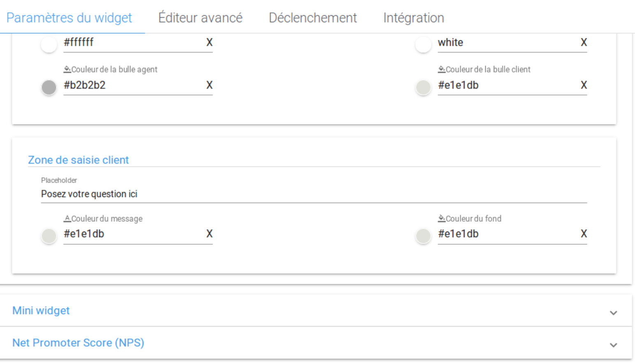Open the client bubble color swatch

tap(423, 87)
